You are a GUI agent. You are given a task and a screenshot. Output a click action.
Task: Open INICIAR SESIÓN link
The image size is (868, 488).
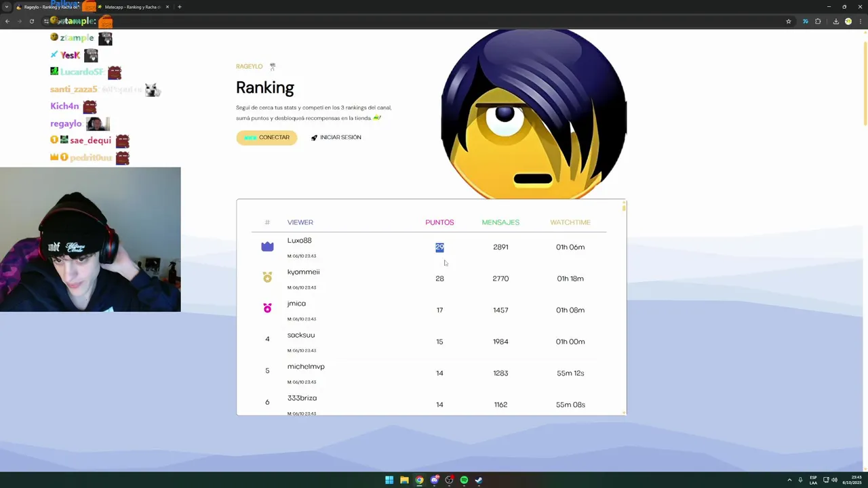click(340, 138)
